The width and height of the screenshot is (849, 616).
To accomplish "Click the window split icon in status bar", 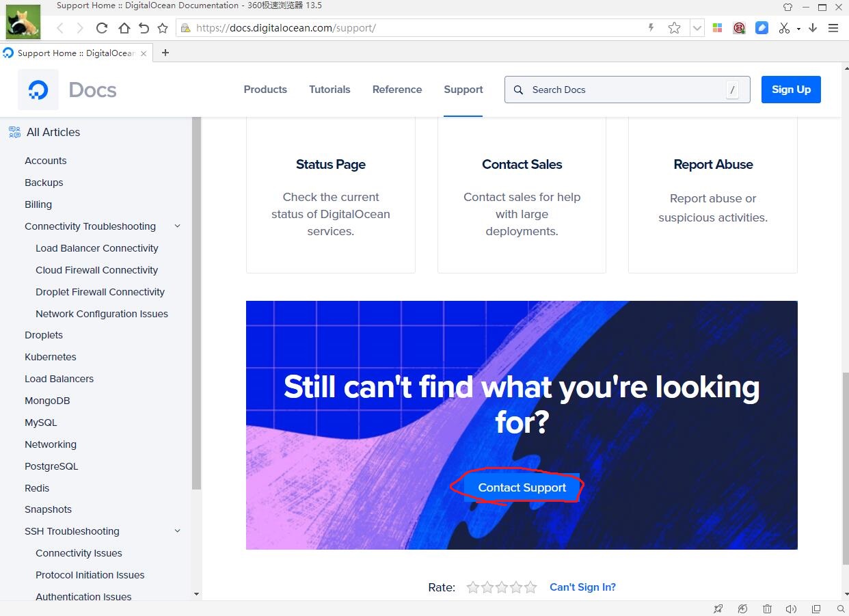I will click(x=816, y=608).
